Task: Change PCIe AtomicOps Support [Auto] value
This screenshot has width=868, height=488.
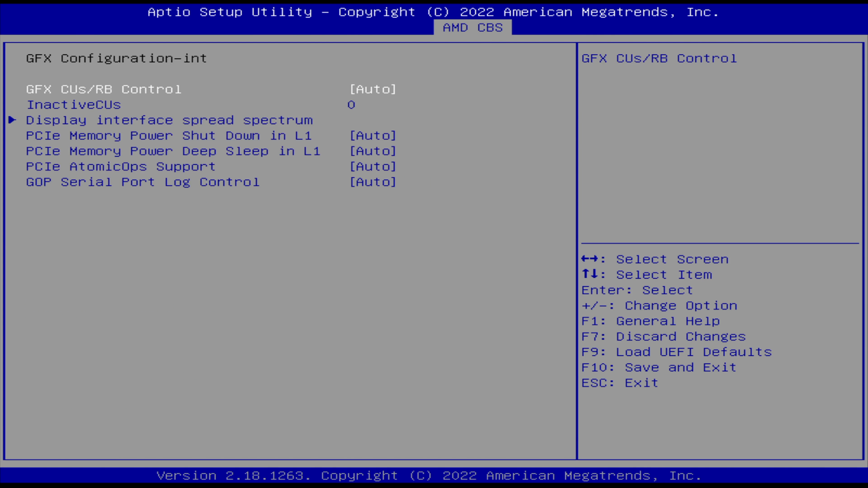Action: (373, 167)
